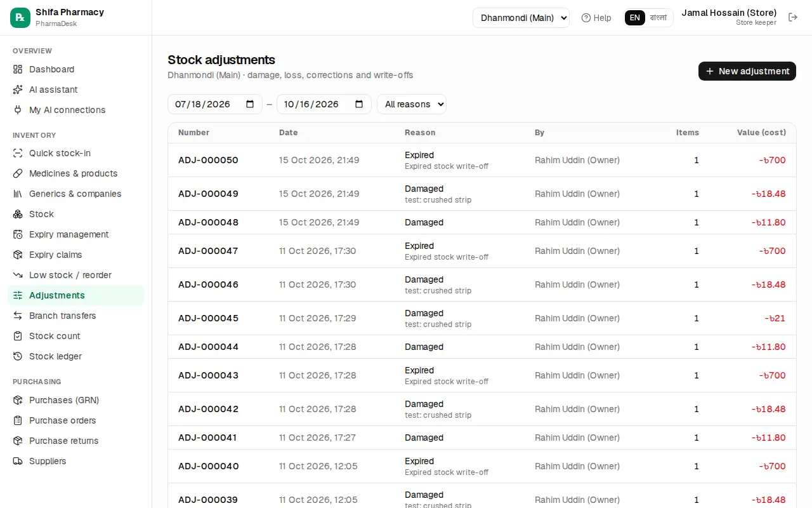Open Purchase returns in the sidebar
The image size is (812, 508).
tap(76, 441)
